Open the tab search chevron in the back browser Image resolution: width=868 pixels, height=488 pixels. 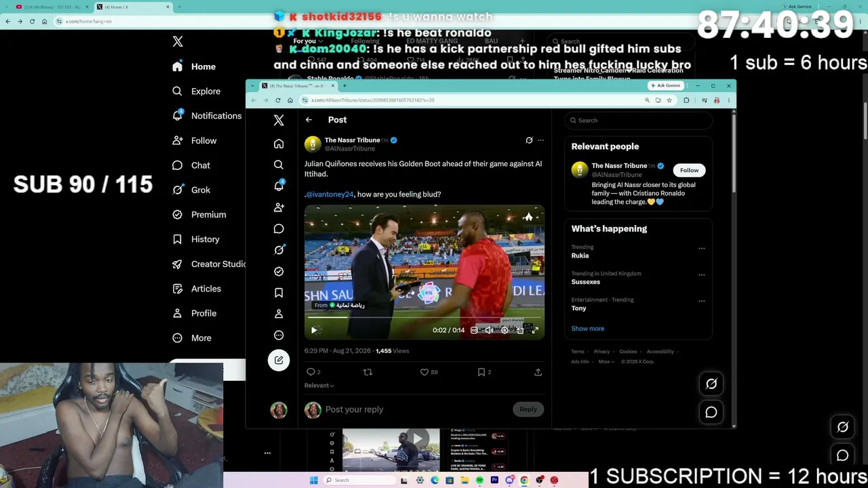point(6,7)
